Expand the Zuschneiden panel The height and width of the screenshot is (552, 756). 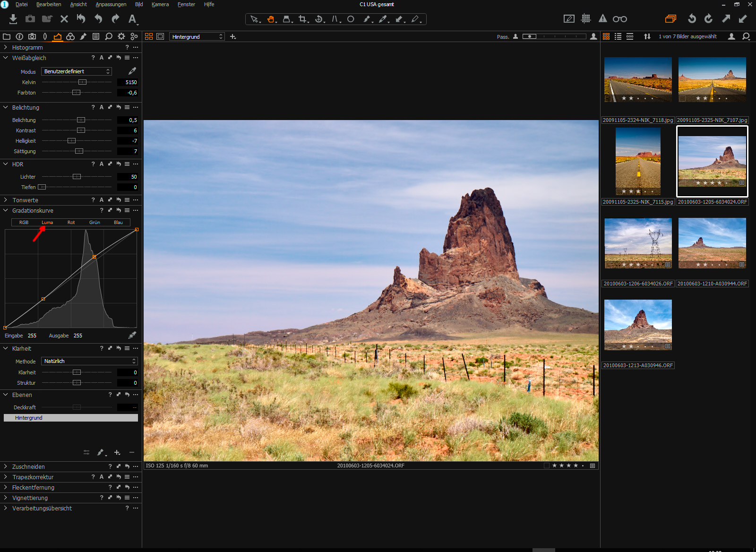point(5,466)
